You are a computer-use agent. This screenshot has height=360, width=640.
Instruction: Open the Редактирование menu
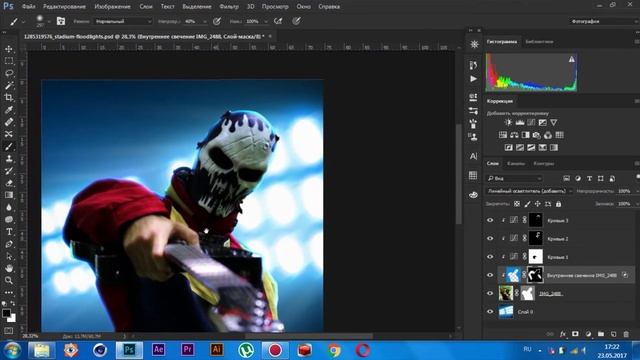pyautogui.click(x=64, y=7)
